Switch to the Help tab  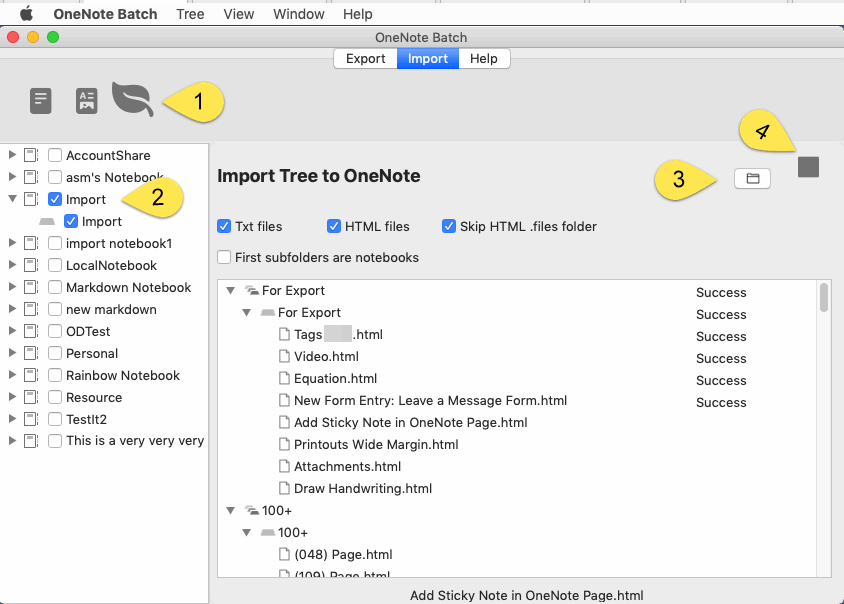pos(483,59)
